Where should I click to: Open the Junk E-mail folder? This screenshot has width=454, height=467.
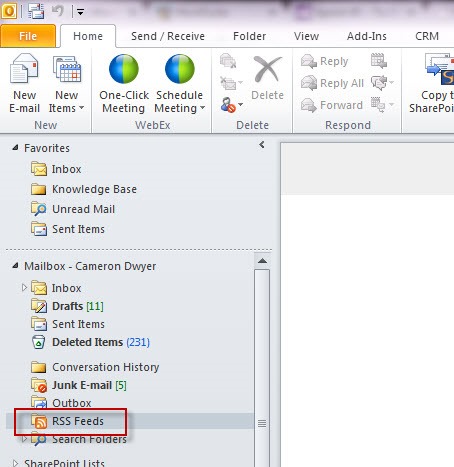89,385
